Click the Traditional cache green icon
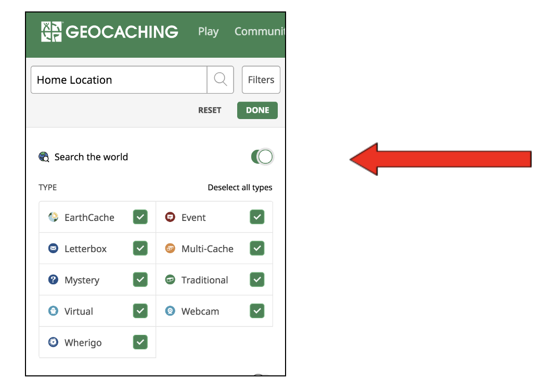 tap(170, 279)
